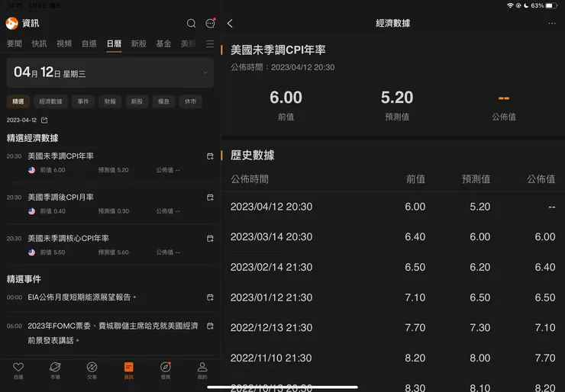Tap the 預測值 column header in 歷史數據
This screenshot has width=565, height=392.
click(x=476, y=179)
